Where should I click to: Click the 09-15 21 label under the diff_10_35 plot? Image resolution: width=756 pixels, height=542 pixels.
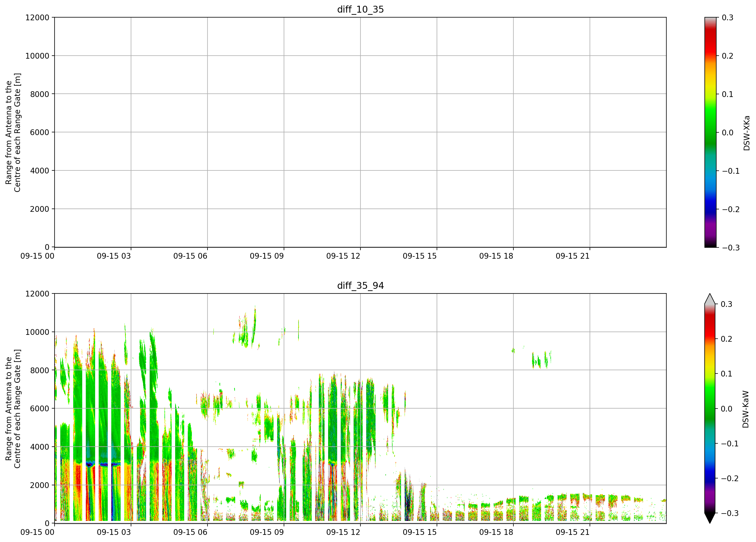click(x=573, y=256)
